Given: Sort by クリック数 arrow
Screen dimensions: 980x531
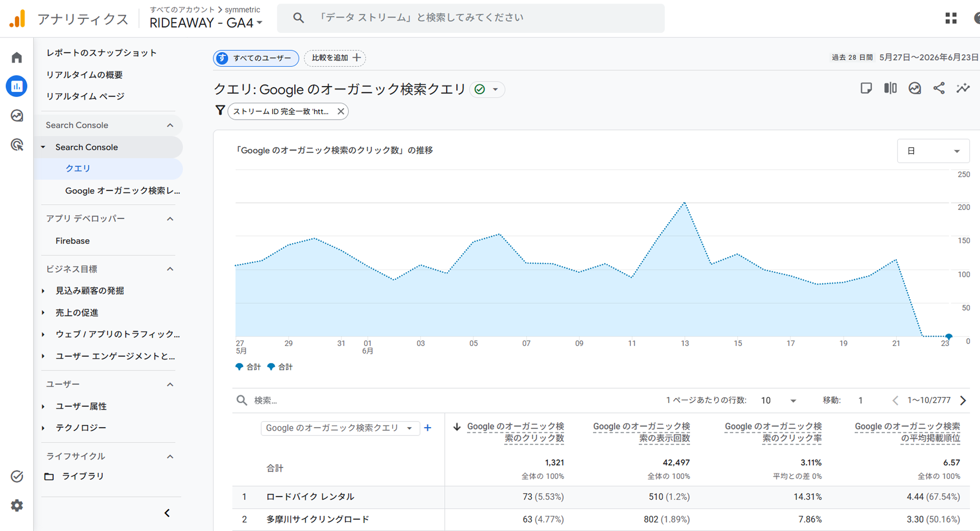Looking at the screenshot, I should point(457,426).
